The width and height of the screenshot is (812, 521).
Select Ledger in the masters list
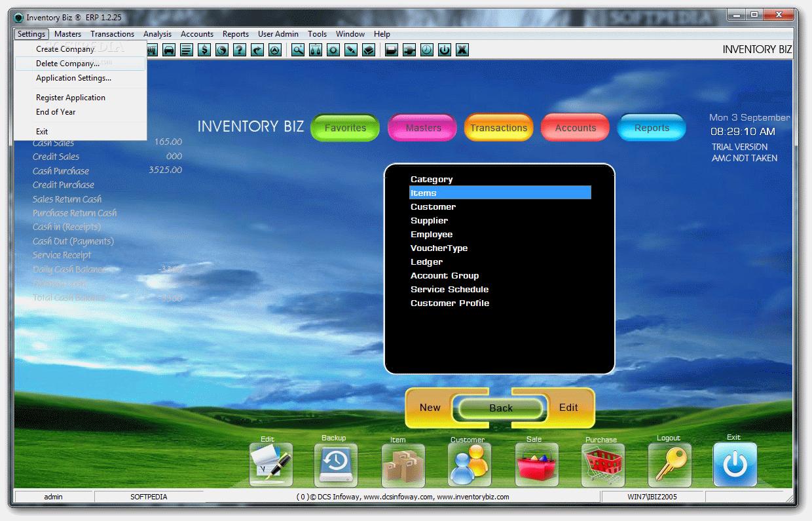500,262
